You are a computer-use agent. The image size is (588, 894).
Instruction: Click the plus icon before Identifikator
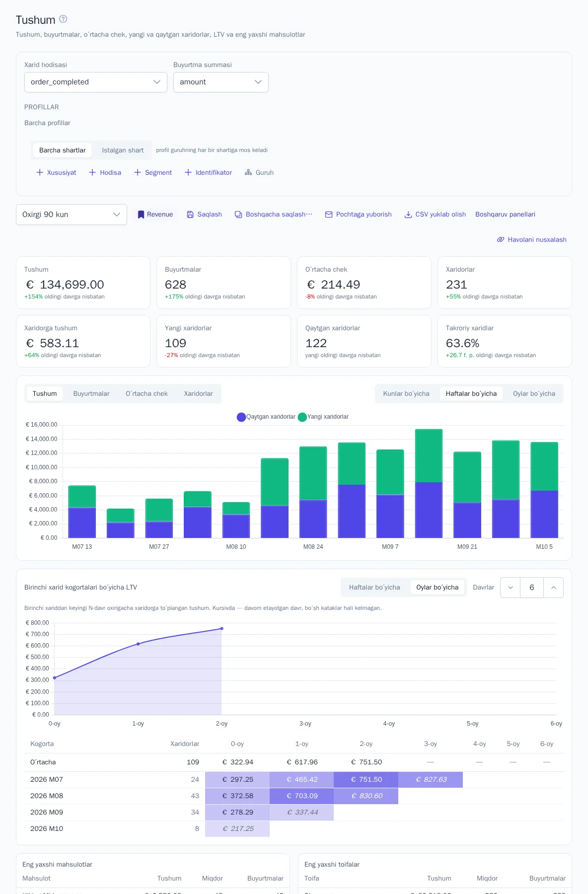(188, 172)
